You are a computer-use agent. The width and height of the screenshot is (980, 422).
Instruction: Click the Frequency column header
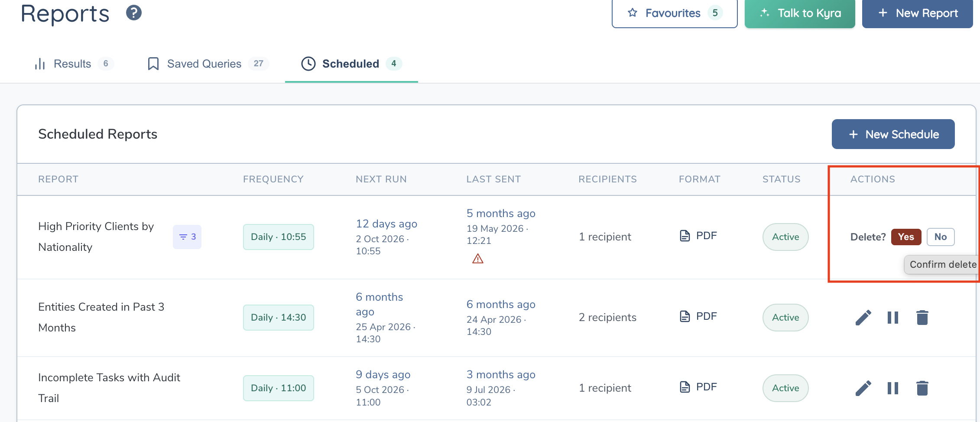273,179
